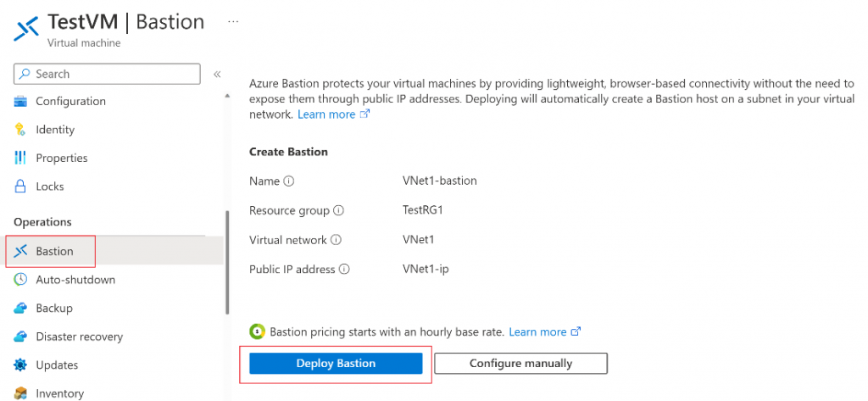Screen dimensions: 868x401
Task: Click the Virtual machine subtitle text
Action: click(84, 42)
